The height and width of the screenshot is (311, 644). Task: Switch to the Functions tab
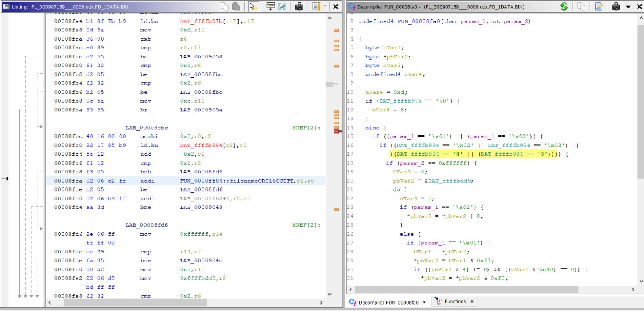455,301
